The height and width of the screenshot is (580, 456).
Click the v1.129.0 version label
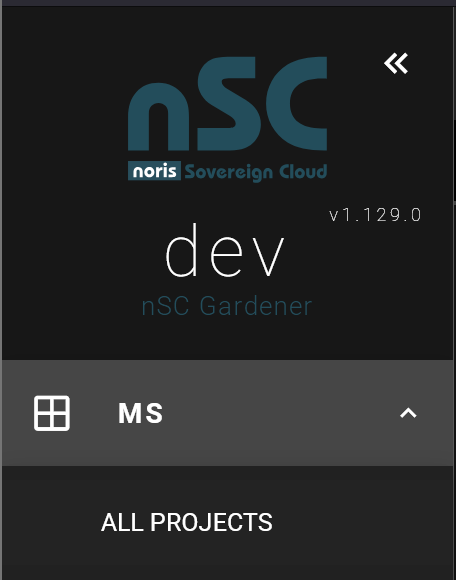pyautogui.click(x=375, y=215)
